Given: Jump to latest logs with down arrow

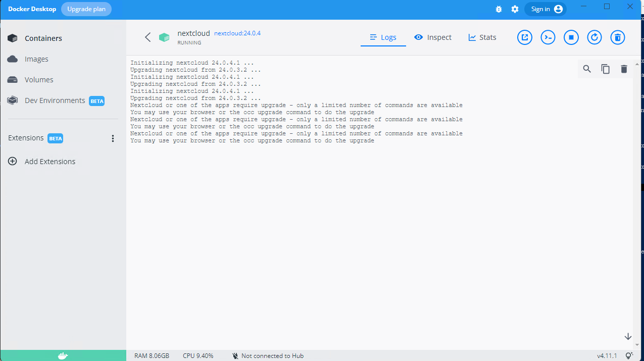Looking at the screenshot, I should (628, 336).
